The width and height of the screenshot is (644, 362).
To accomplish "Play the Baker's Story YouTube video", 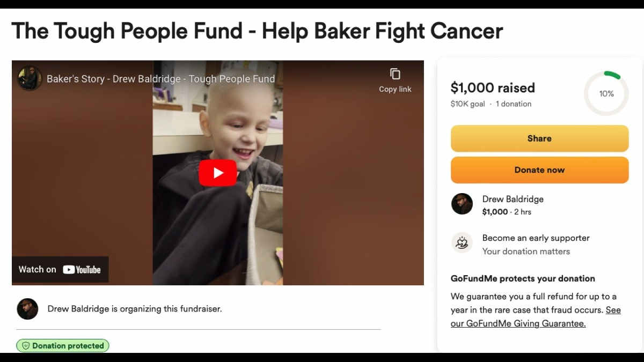I will point(218,173).
